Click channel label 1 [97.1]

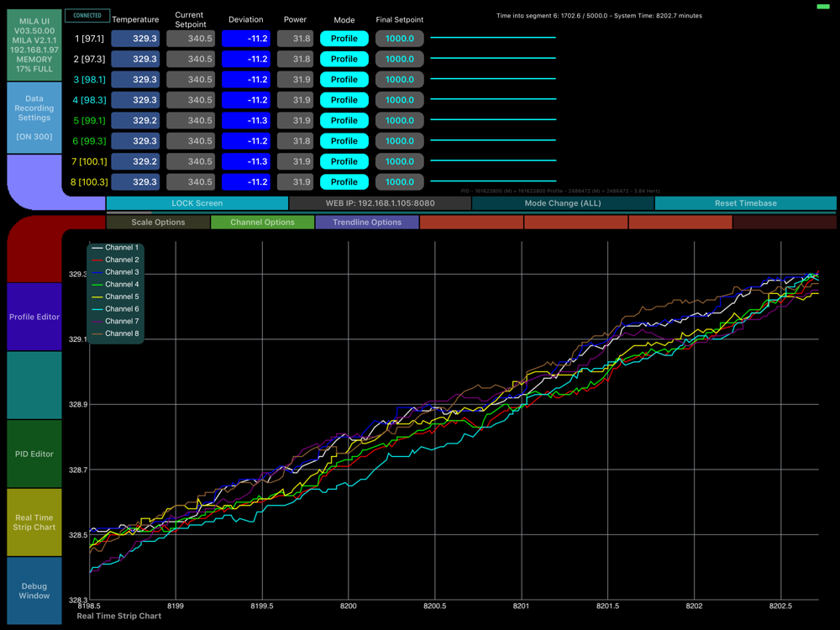[x=89, y=39]
